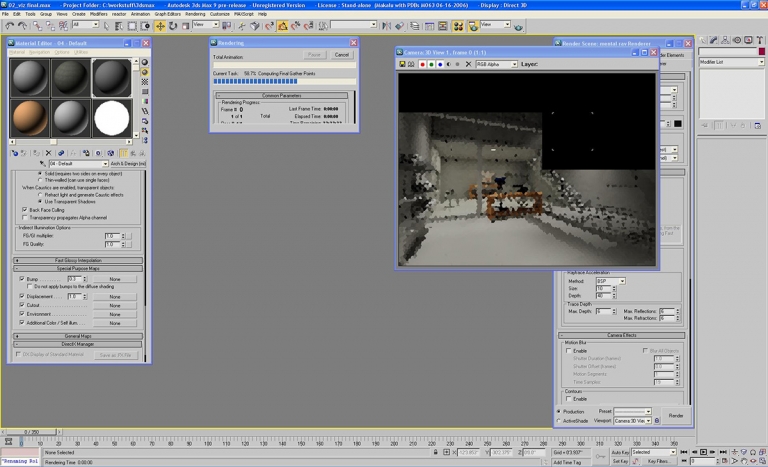This screenshot has width=768, height=467.
Task: Click the Get Material icon
Action: pos(13,153)
